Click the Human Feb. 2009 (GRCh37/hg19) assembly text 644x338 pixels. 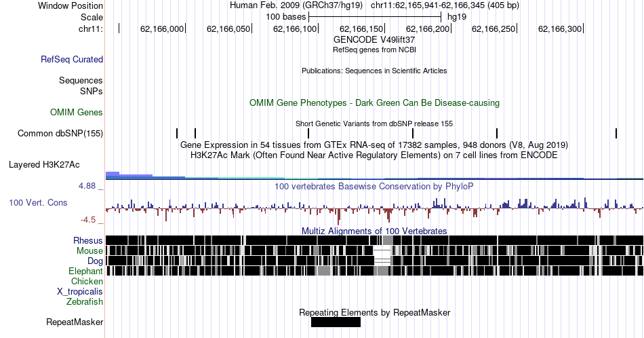click(x=296, y=5)
